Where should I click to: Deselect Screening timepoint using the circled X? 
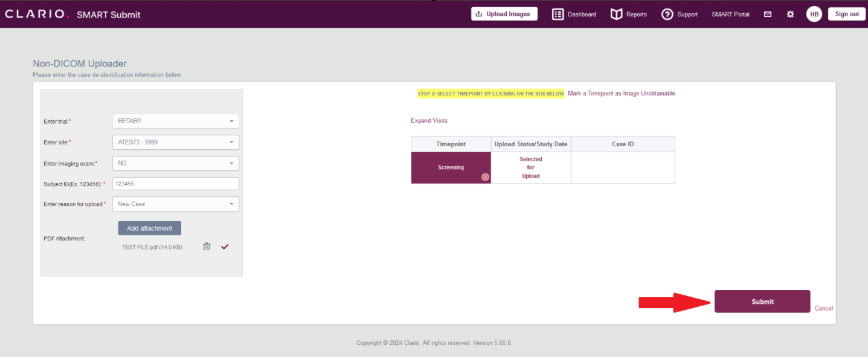(x=485, y=177)
